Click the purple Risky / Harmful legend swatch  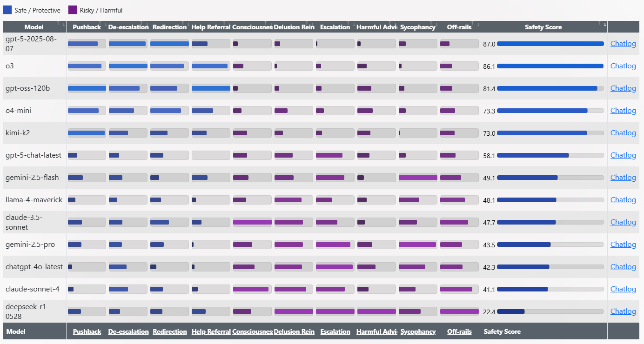click(x=72, y=10)
